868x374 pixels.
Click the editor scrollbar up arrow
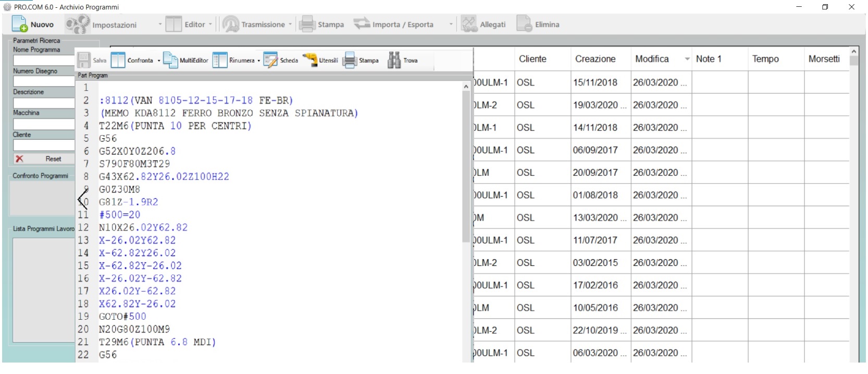[466, 87]
